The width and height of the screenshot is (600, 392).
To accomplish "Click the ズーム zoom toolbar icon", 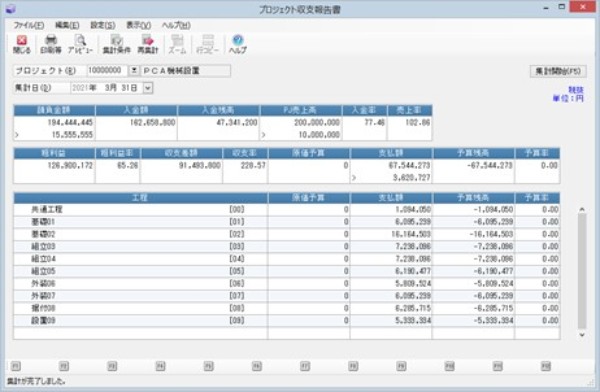I will (177, 44).
